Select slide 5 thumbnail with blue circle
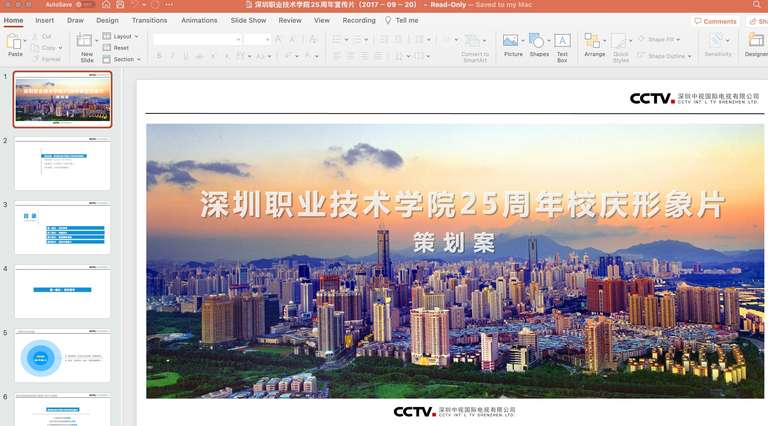This screenshot has height=426, width=768. point(62,356)
